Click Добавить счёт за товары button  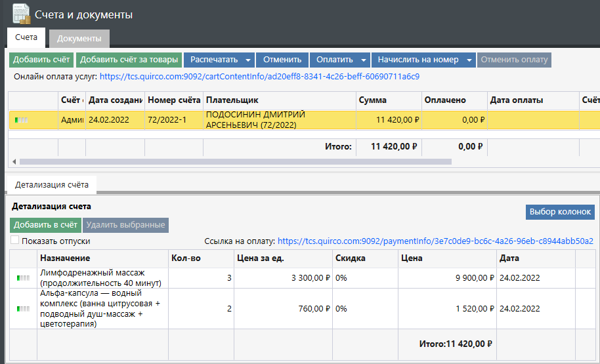tap(129, 60)
